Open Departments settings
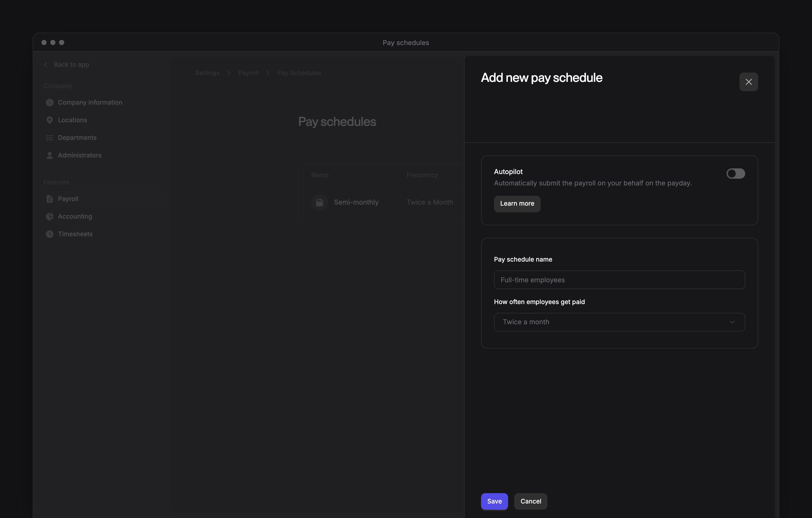 pyautogui.click(x=77, y=138)
